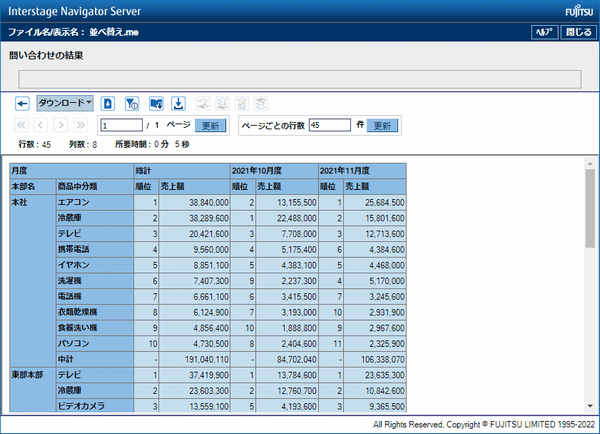This screenshot has width=600, height=434.
Task: Click the 2021年11月度 column header
Action: 362,171
